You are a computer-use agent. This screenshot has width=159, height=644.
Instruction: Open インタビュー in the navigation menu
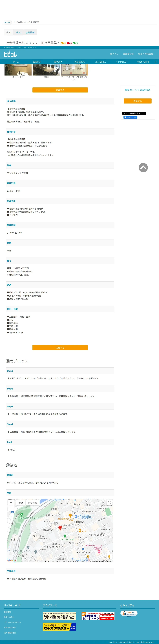[x=122, y=62]
